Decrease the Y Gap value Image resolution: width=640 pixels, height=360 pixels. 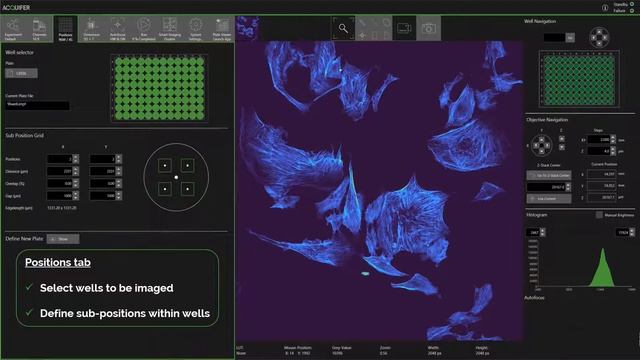[x=118, y=198]
